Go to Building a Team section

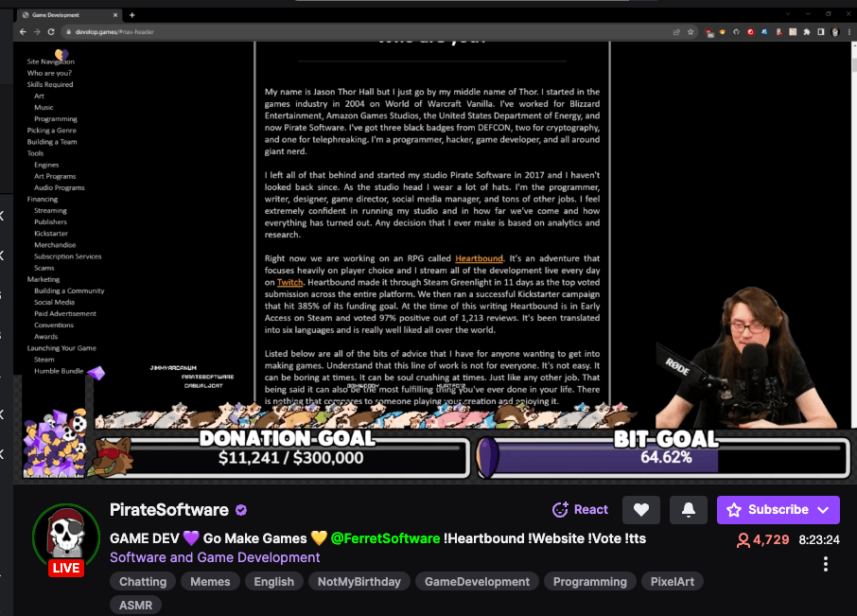click(52, 142)
